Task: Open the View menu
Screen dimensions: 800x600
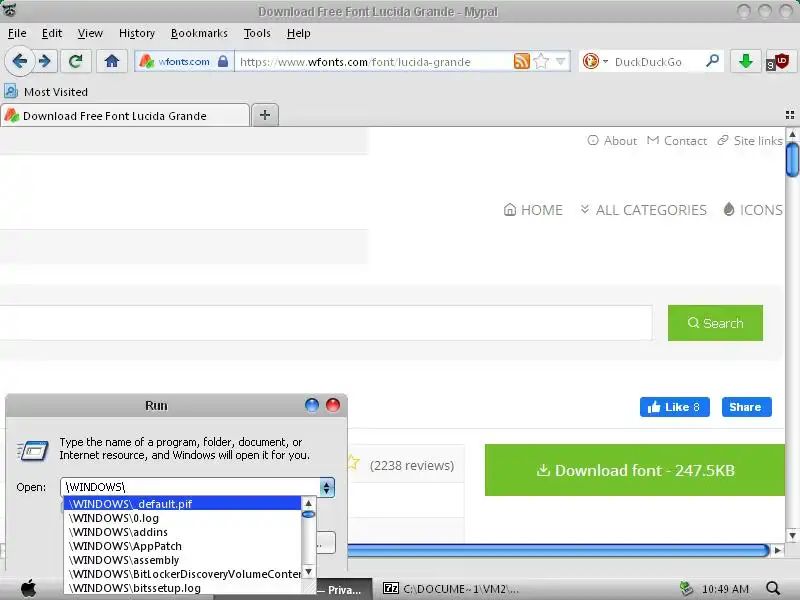Action: click(90, 33)
